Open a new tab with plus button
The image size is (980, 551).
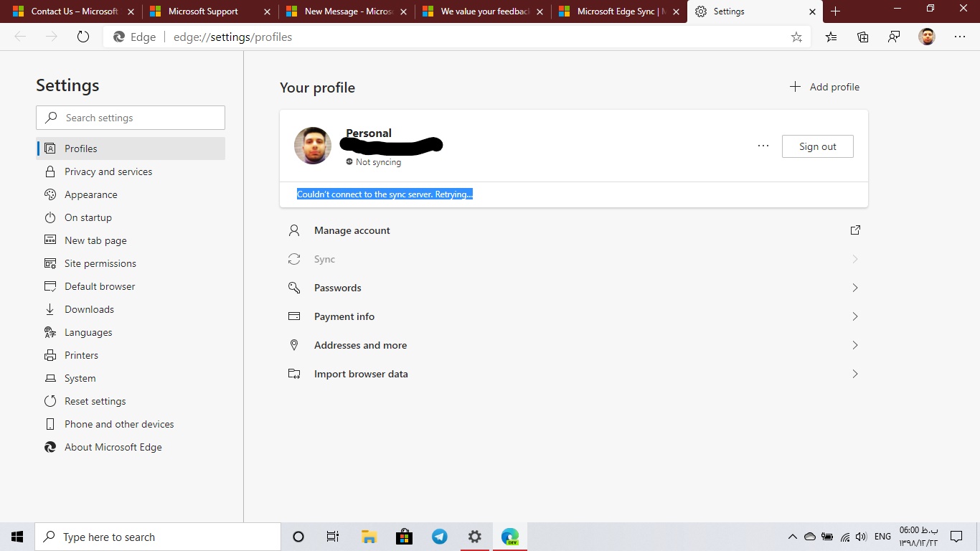835,11
